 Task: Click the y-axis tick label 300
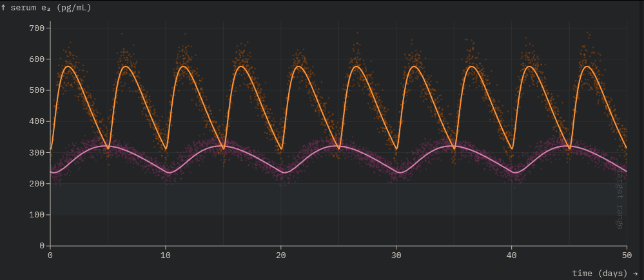pos(37,152)
